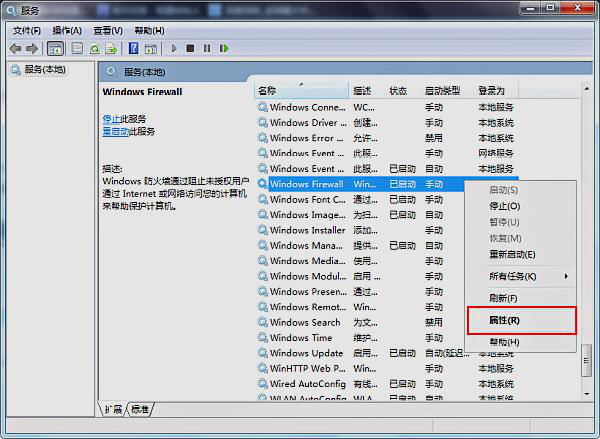This screenshot has width=600, height=439.
Task: Sort by the 名称 column header
Action: click(302, 91)
